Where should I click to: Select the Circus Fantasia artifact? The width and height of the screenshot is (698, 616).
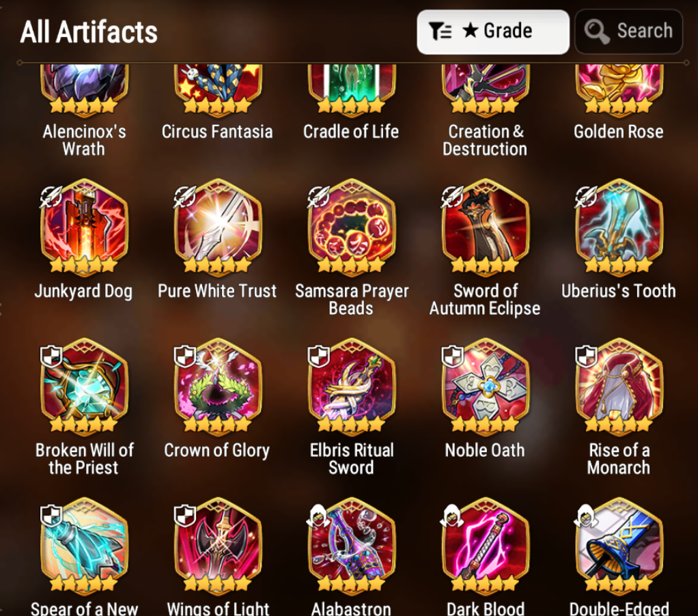pyautogui.click(x=218, y=89)
